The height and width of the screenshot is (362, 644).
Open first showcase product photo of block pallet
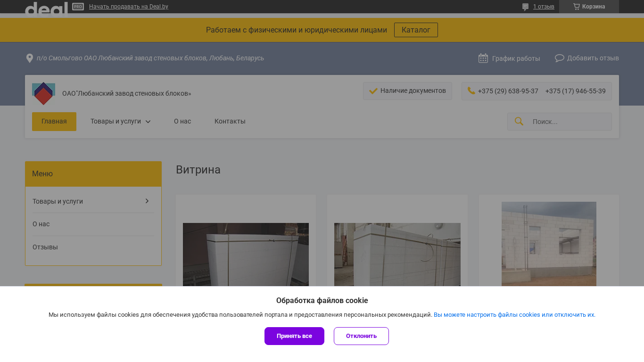click(x=246, y=255)
